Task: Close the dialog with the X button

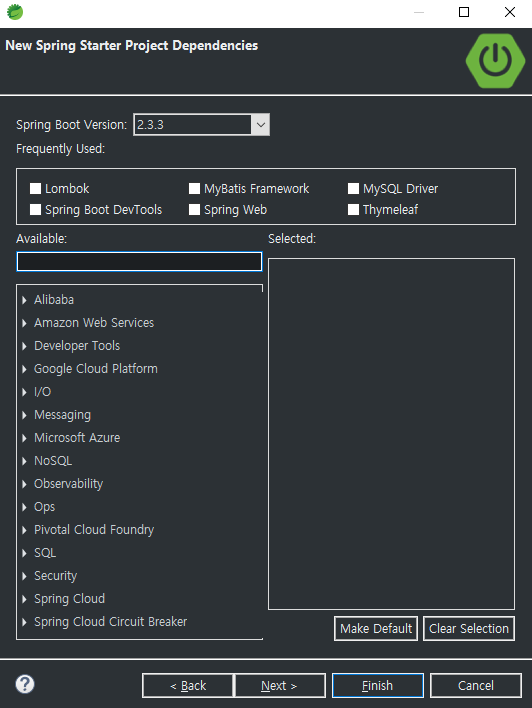Action: (510, 12)
